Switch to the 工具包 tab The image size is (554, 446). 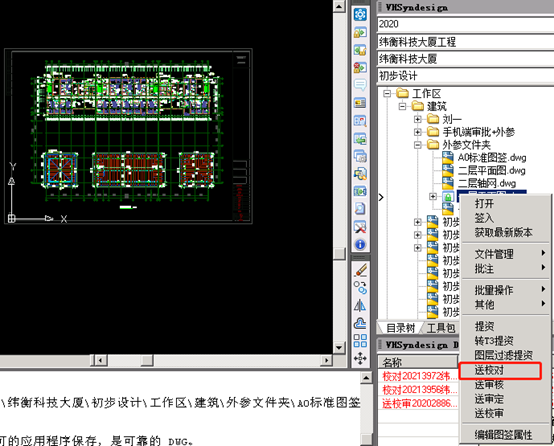tap(441, 328)
